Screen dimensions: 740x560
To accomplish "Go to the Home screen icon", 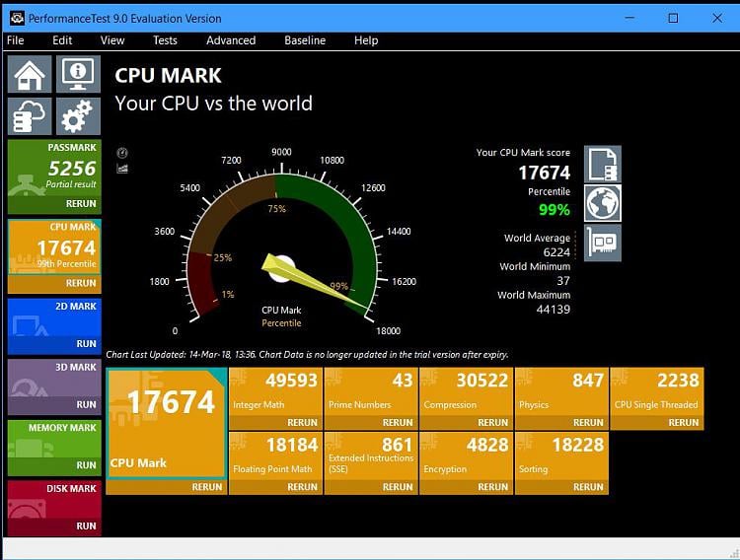I will (x=30, y=74).
